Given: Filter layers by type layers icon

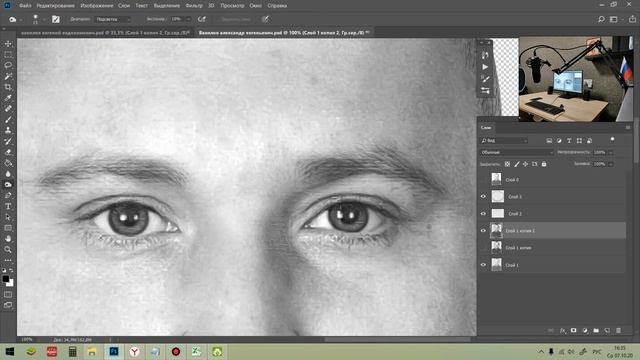Looking at the screenshot, I should coord(569,141).
